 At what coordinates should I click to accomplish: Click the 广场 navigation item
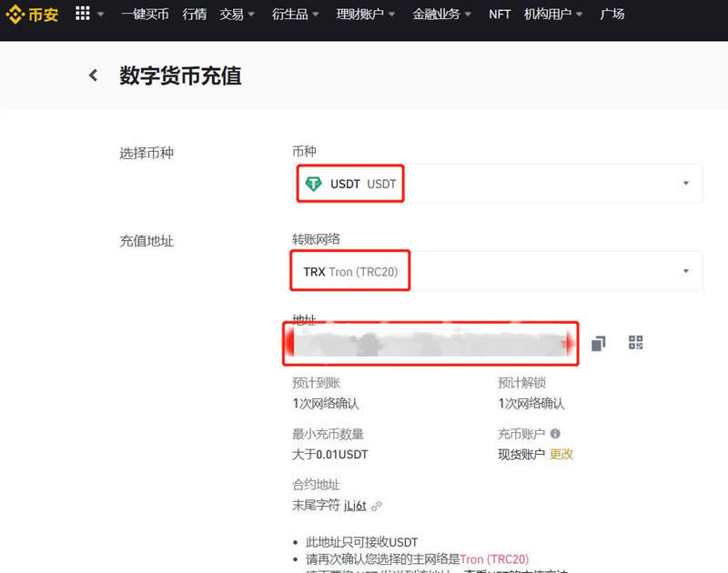click(612, 15)
